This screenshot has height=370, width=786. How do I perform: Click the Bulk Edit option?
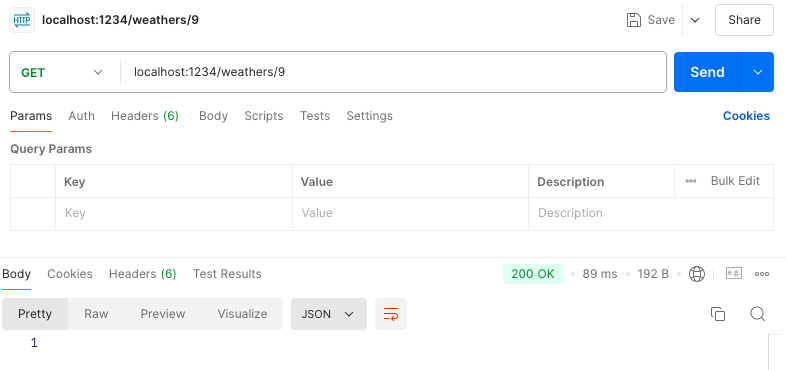pyautogui.click(x=723, y=181)
